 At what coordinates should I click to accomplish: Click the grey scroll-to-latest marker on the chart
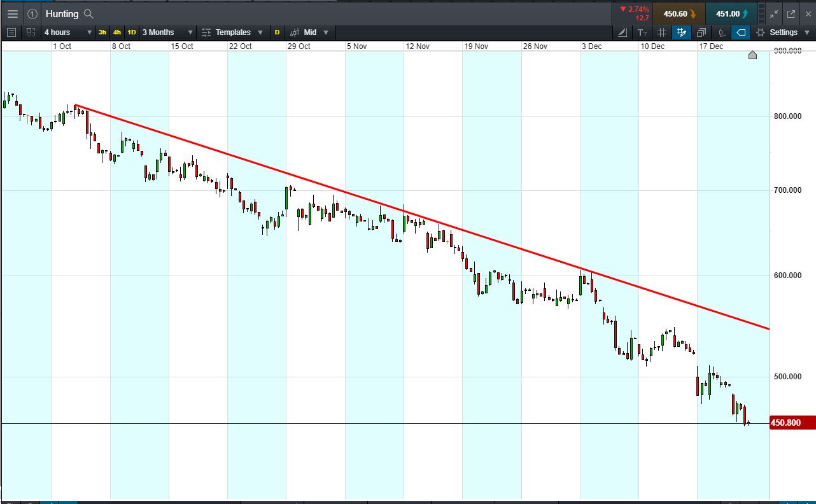tap(752, 55)
